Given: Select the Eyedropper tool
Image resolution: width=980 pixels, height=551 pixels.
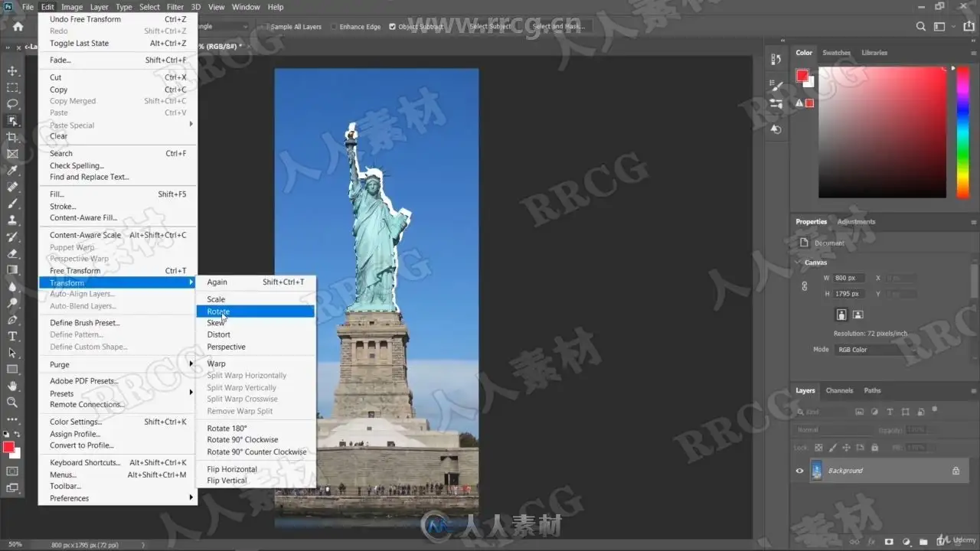Looking at the screenshot, I should tap(12, 170).
